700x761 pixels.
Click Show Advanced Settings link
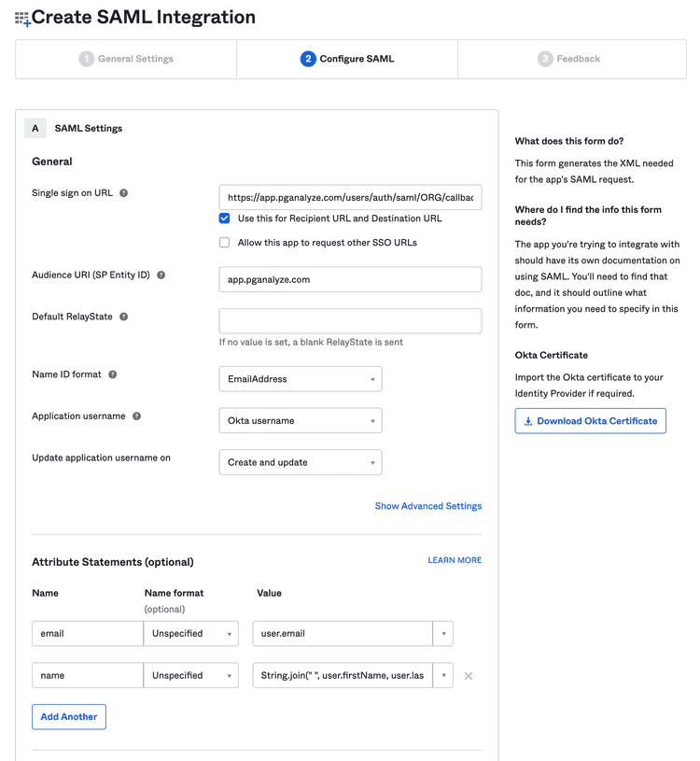tap(428, 506)
